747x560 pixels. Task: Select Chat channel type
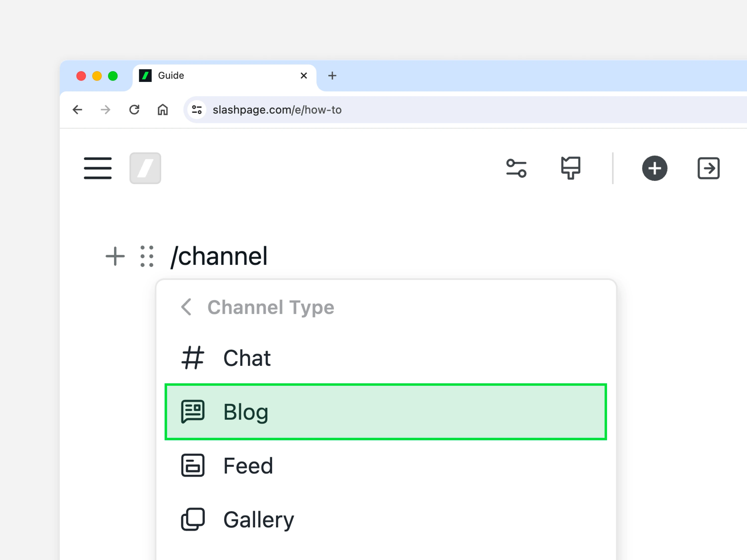pos(386,358)
